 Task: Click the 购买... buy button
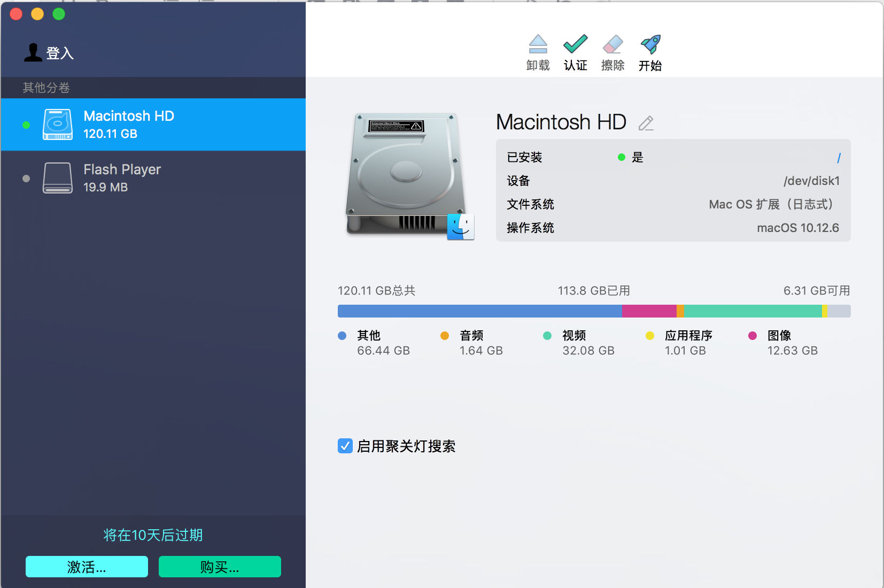click(220, 567)
